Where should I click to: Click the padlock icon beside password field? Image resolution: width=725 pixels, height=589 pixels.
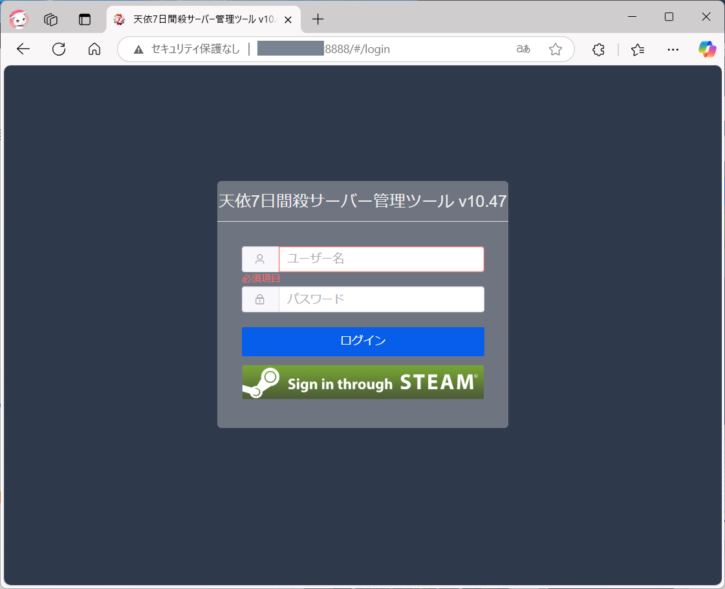[260, 299]
